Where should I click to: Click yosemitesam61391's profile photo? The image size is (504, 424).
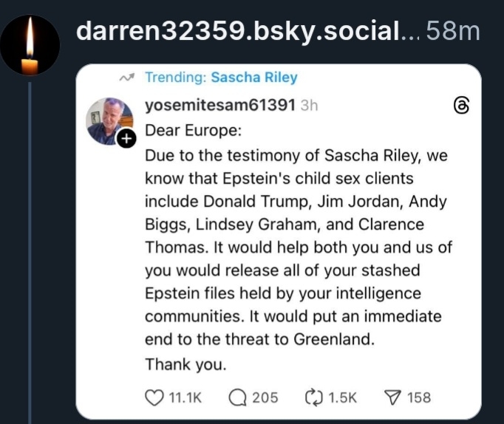click(109, 120)
